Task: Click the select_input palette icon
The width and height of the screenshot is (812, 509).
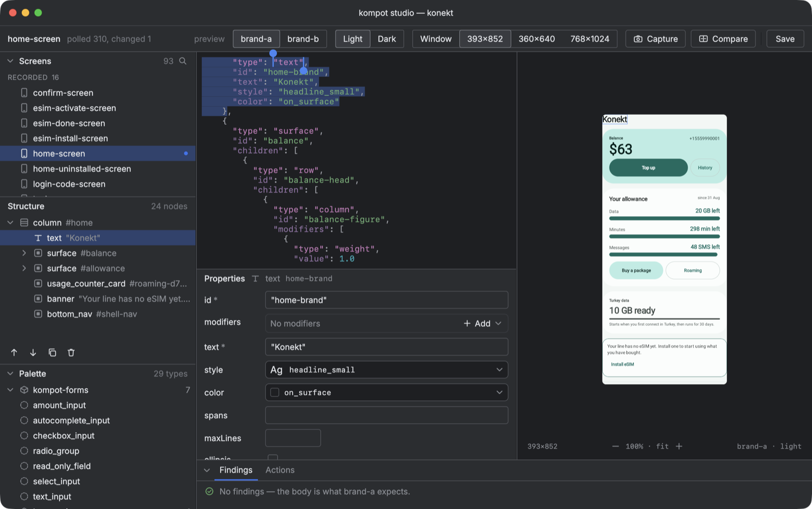Action: click(24, 482)
